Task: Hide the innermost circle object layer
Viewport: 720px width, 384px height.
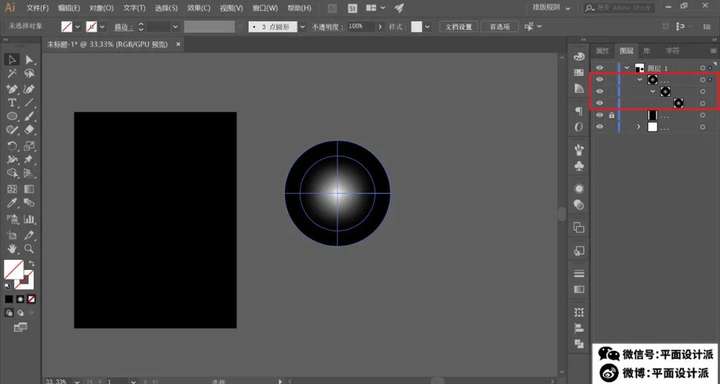Action: coord(600,103)
